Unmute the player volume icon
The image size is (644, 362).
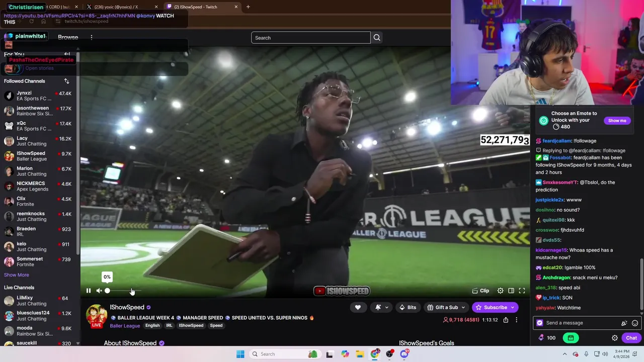pyautogui.click(x=99, y=291)
